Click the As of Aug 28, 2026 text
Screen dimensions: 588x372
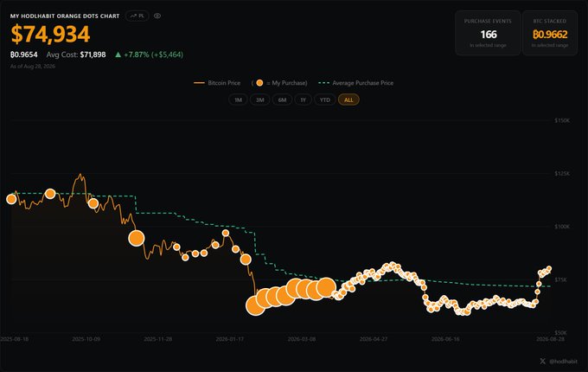point(33,67)
